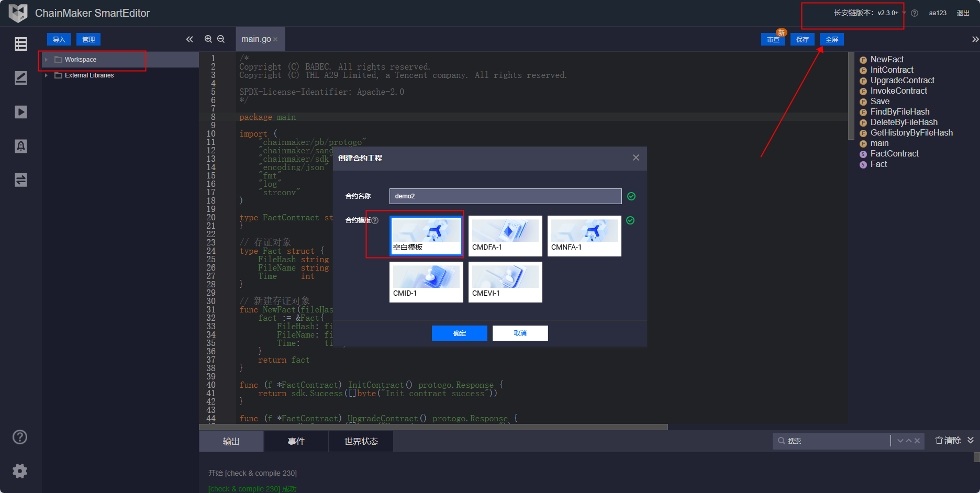Screen dimensions: 980x493
Task: Clear the output search field
Action: [917, 441]
